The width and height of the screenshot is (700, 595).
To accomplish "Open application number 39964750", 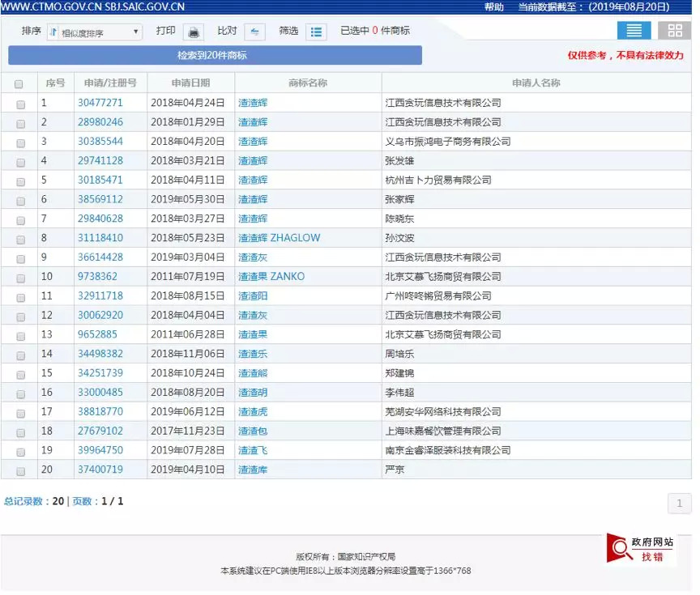I will [100, 450].
